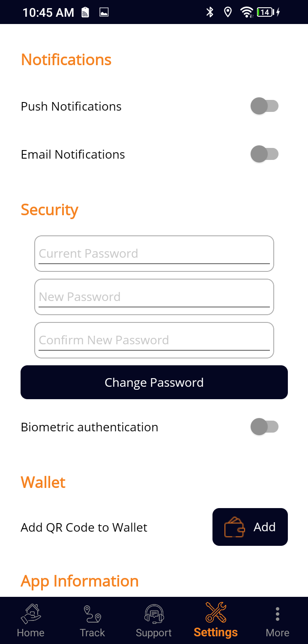Enable Biometric authentication
Screen dimensions: 308x644
pyautogui.click(x=265, y=427)
